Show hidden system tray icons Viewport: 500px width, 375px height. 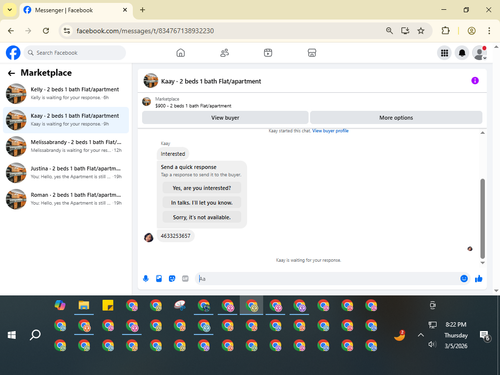[x=421, y=335]
